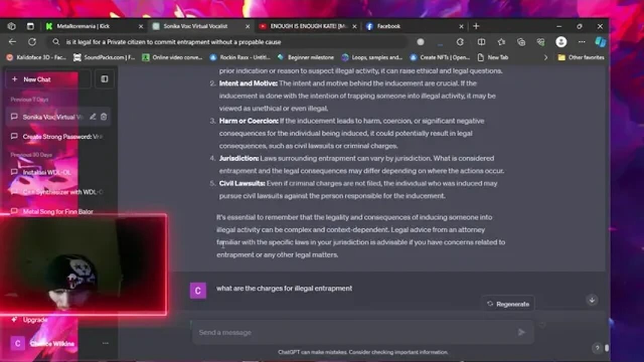Click the Regenerate button
The height and width of the screenshot is (362, 644).
(508, 304)
